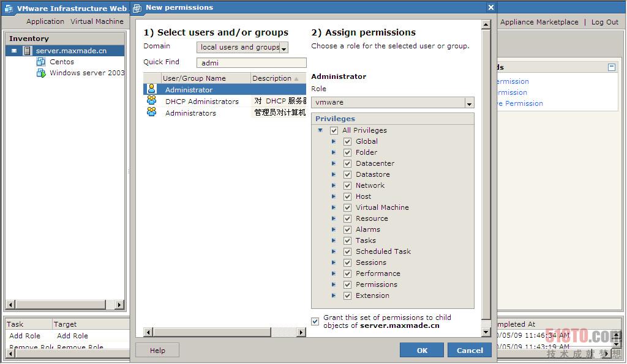
Task: Uncheck the Extension privilege
Action: pyautogui.click(x=348, y=295)
